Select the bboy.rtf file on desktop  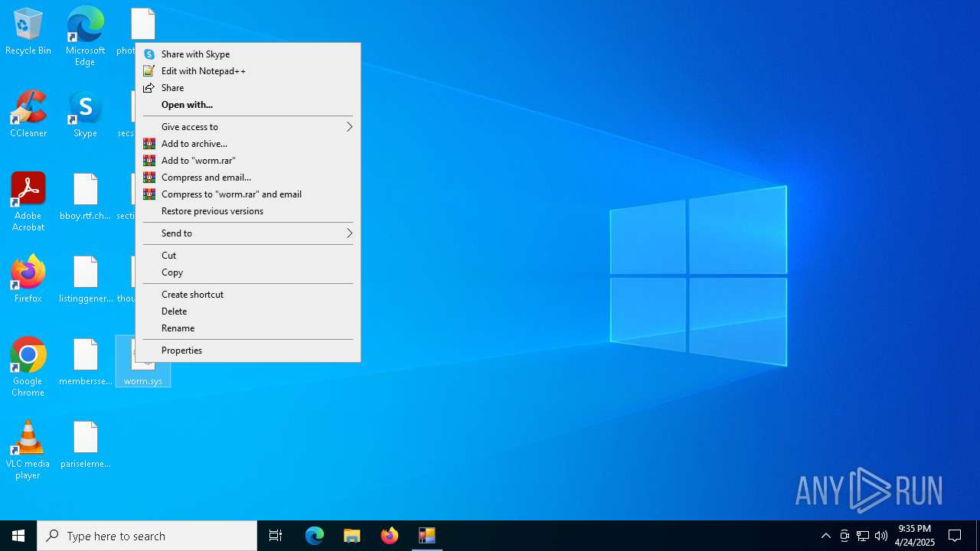pos(85,197)
